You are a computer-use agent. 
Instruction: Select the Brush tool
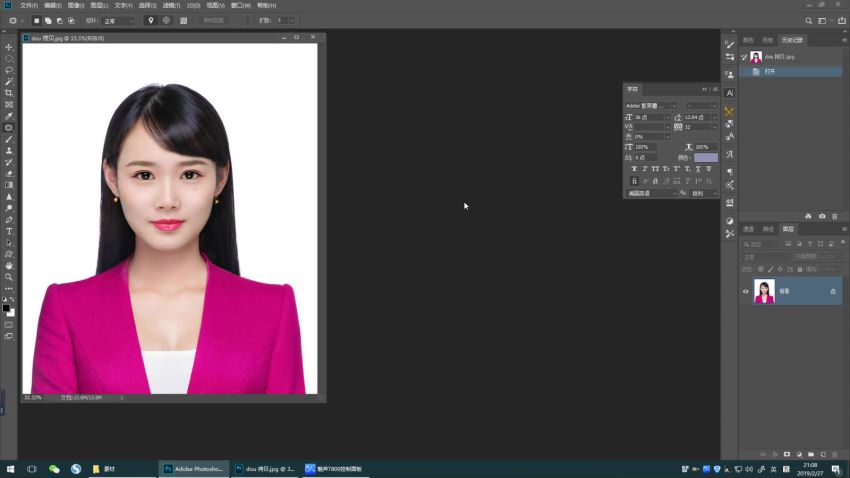[9, 139]
